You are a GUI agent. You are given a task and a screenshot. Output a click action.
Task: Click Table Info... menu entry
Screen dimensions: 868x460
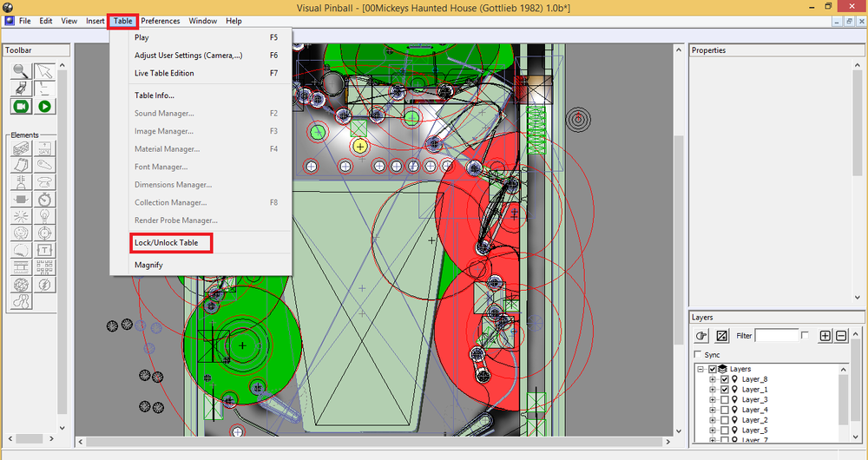[x=154, y=95]
